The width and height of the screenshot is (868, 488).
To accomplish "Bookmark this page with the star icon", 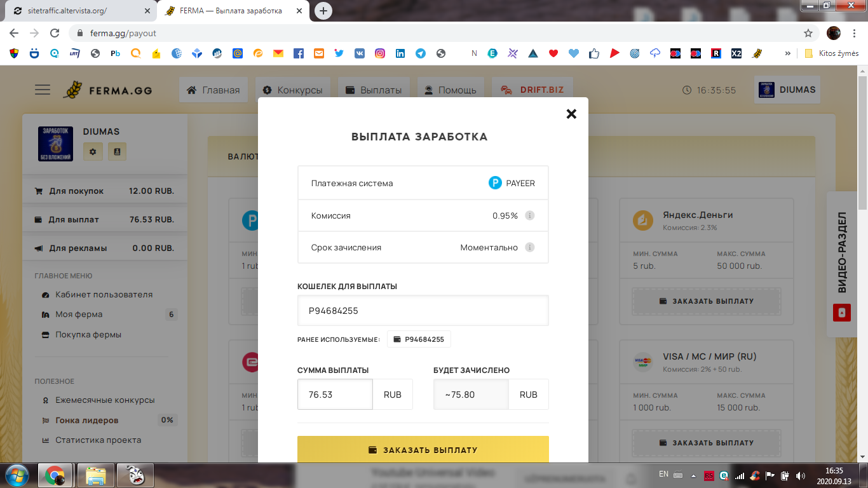I will [808, 33].
